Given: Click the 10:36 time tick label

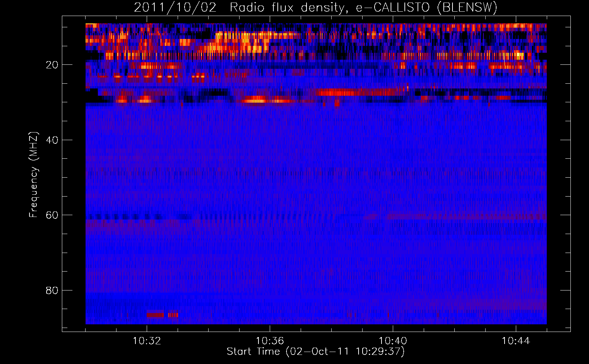Looking at the screenshot, I should 270,341.
